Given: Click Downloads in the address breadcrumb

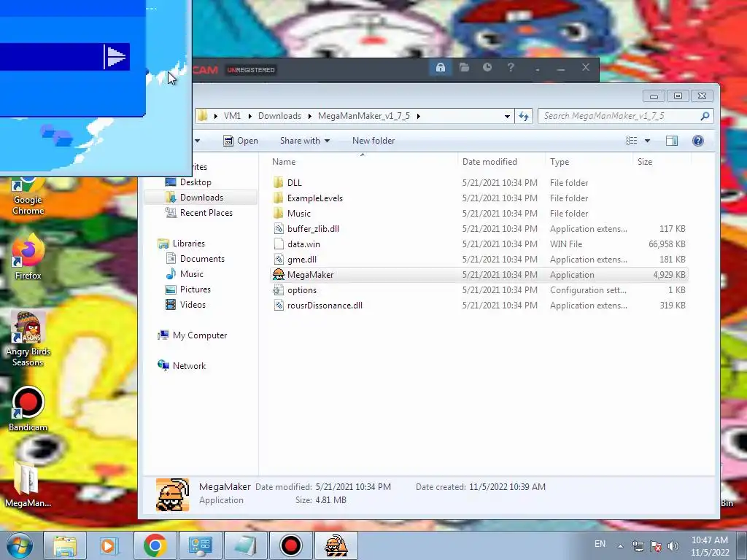Looking at the screenshot, I should coord(279,116).
